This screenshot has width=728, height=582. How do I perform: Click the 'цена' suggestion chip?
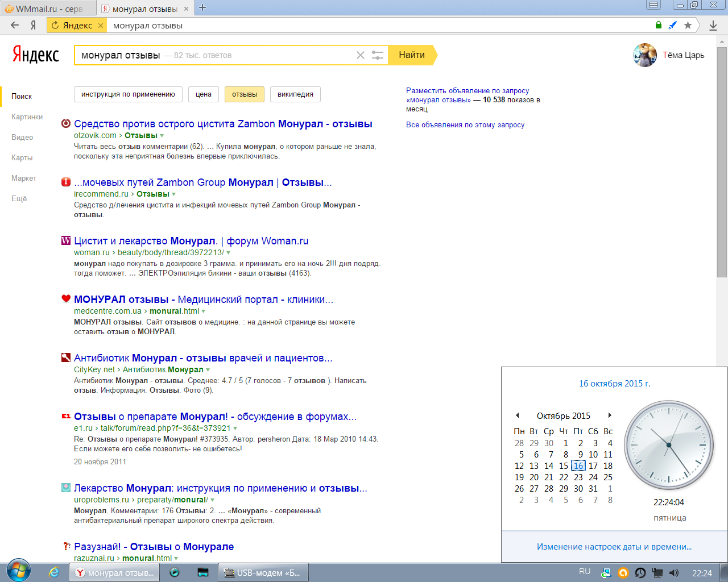pos(204,94)
